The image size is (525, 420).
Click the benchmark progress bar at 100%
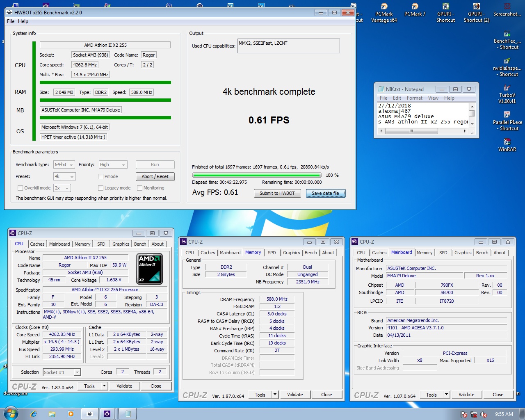[x=256, y=175]
